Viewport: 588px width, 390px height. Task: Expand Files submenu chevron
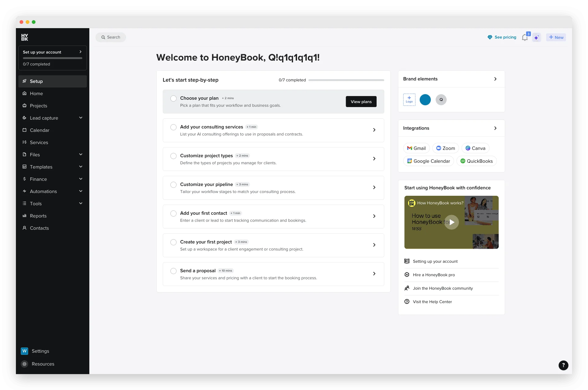tap(81, 154)
